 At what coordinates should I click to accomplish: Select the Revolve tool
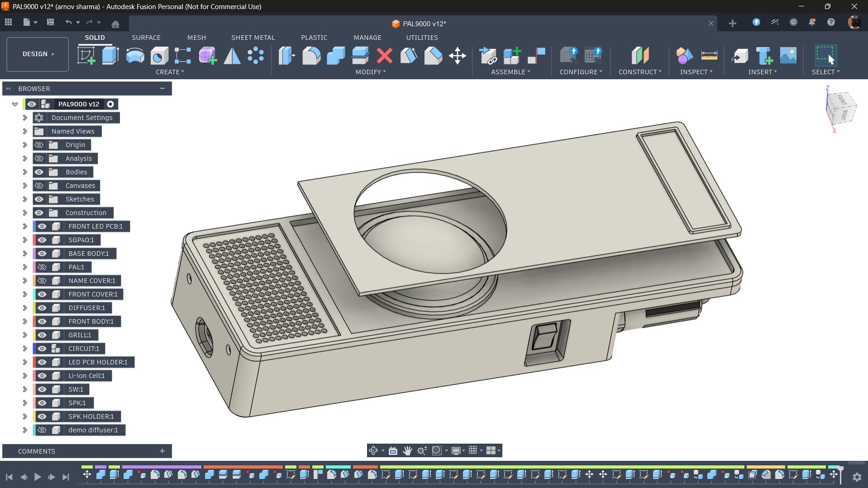tap(135, 56)
